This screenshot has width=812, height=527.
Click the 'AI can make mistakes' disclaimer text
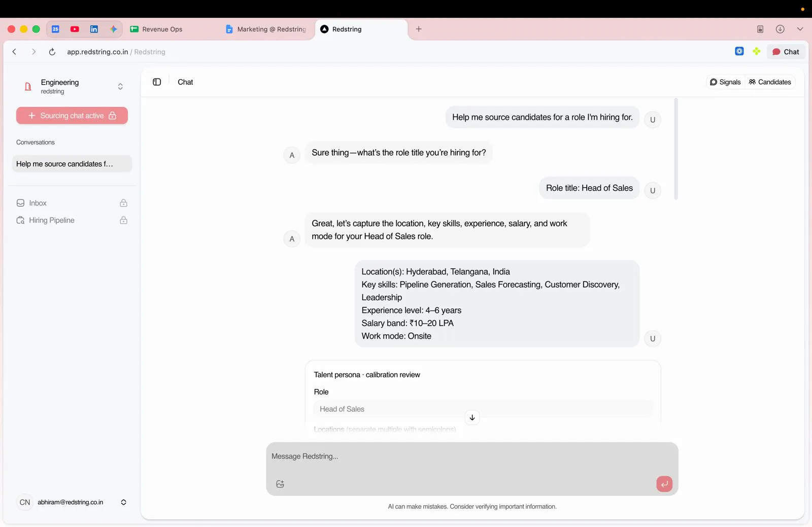[472, 507]
